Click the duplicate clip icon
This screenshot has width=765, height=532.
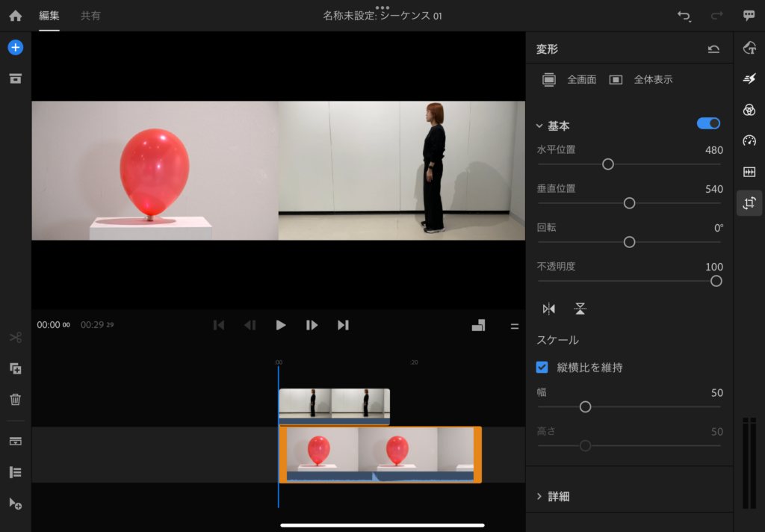tap(16, 368)
